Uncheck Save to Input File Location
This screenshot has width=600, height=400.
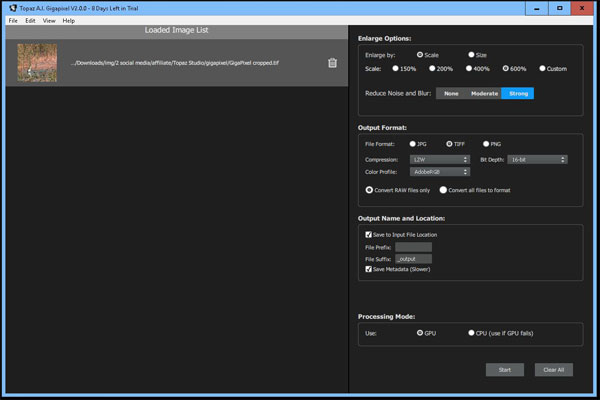369,234
